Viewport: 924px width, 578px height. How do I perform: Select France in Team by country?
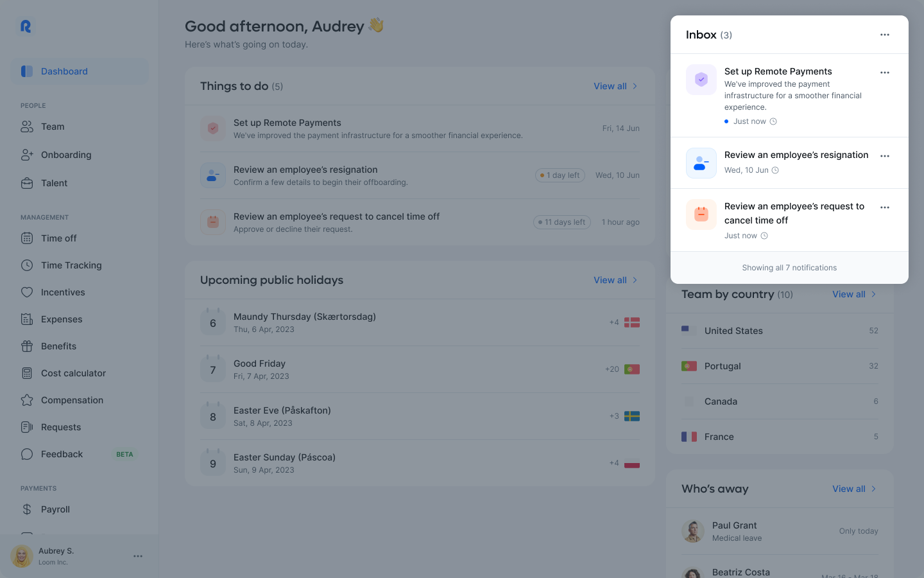point(780,437)
